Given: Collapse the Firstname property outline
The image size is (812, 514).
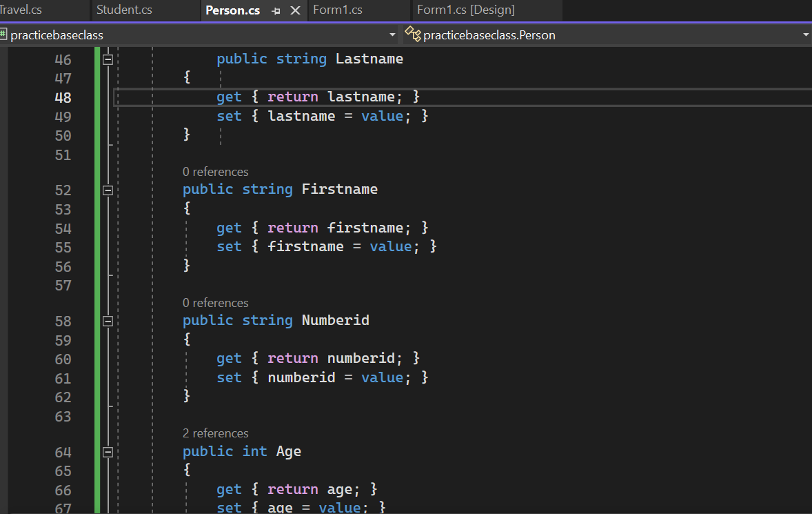Looking at the screenshot, I should coord(108,189).
